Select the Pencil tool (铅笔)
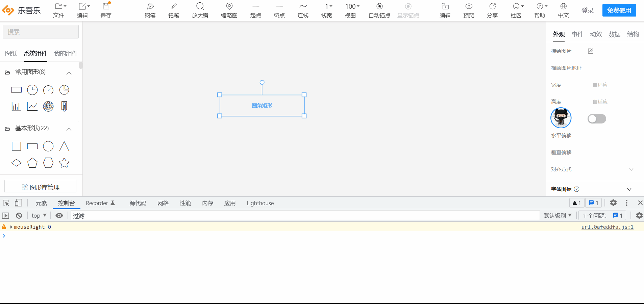 pos(173,9)
